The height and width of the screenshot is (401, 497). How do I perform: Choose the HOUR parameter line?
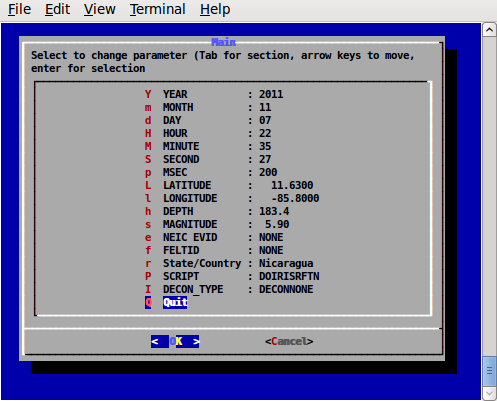click(x=208, y=133)
